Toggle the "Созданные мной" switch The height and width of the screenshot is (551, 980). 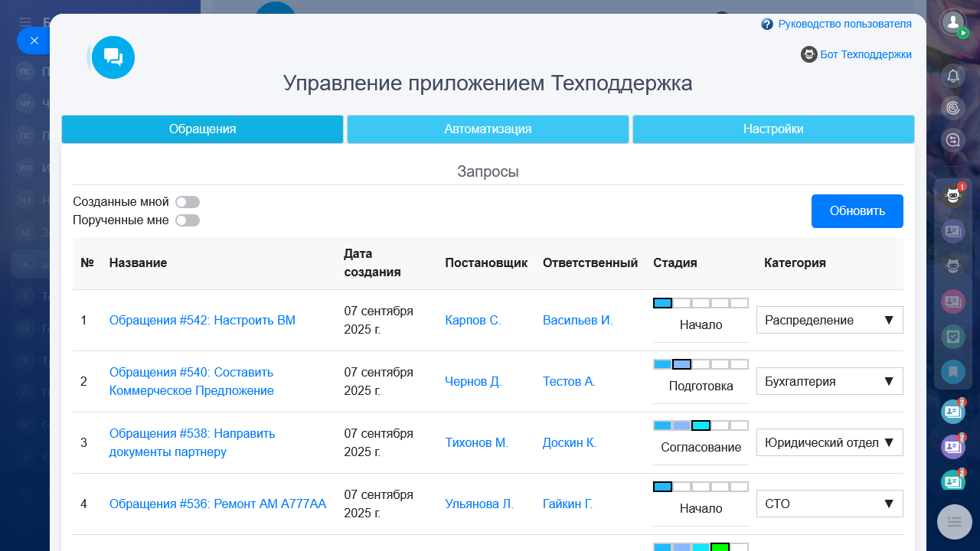click(x=188, y=202)
